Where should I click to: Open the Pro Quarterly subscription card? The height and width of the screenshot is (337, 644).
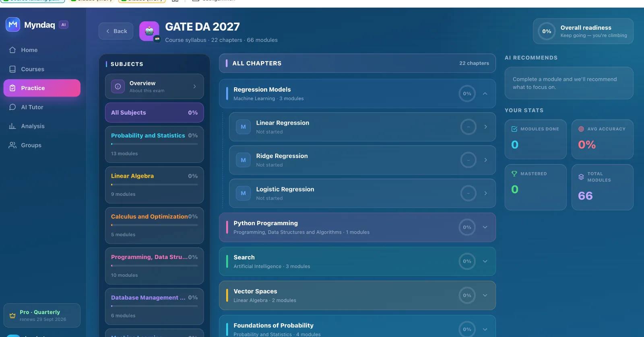[x=42, y=315]
